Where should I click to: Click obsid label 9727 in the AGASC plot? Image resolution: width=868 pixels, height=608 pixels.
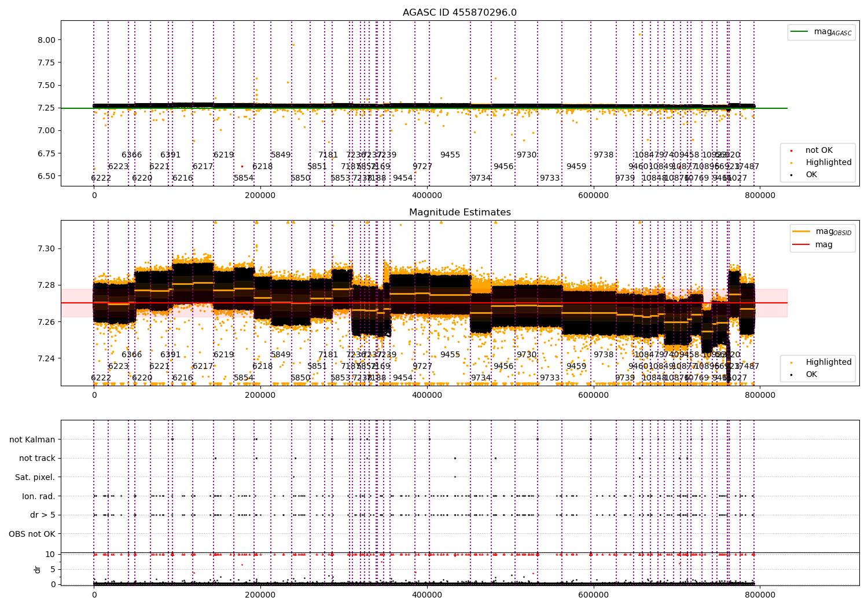pyautogui.click(x=422, y=166)
